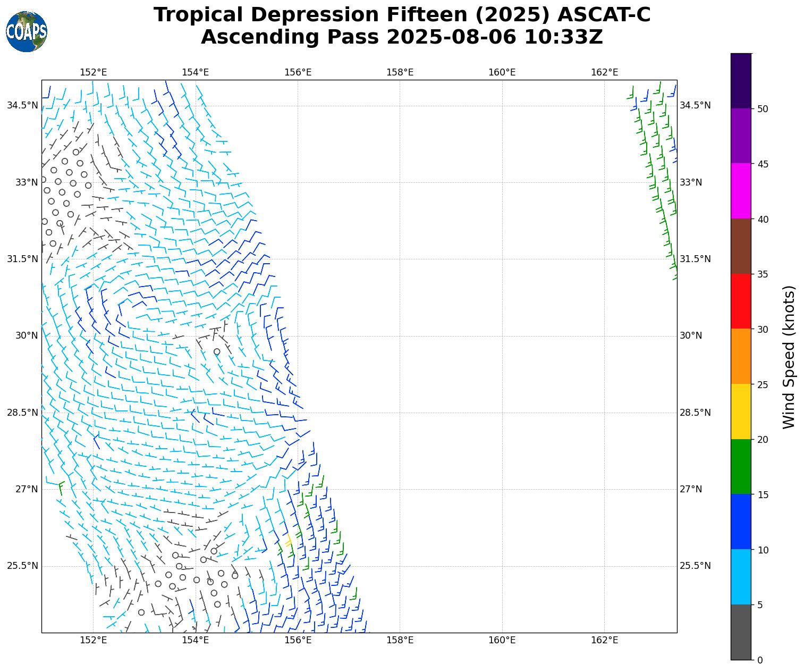Click the calm-wind circle marker near 30°N
This screenshot has width=804, height=672.
tap(217, 351)
